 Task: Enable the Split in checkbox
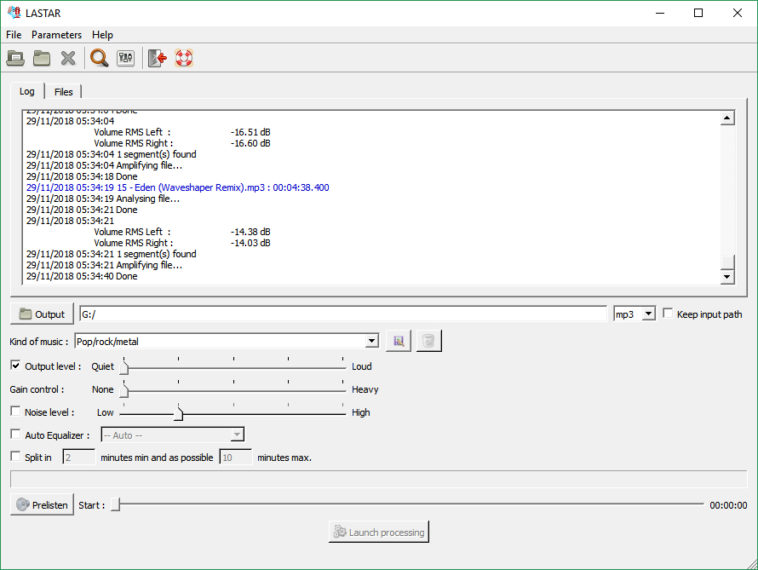[15, 456]
